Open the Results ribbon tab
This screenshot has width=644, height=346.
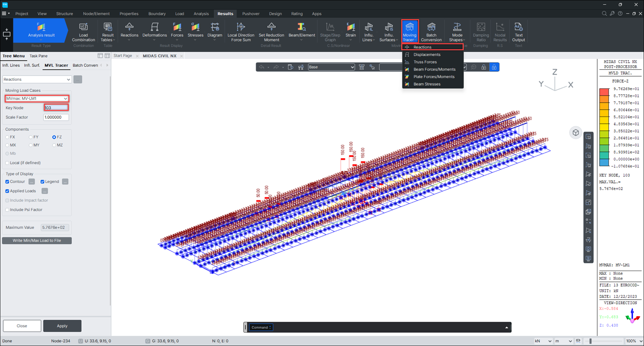tap(225, 14)
